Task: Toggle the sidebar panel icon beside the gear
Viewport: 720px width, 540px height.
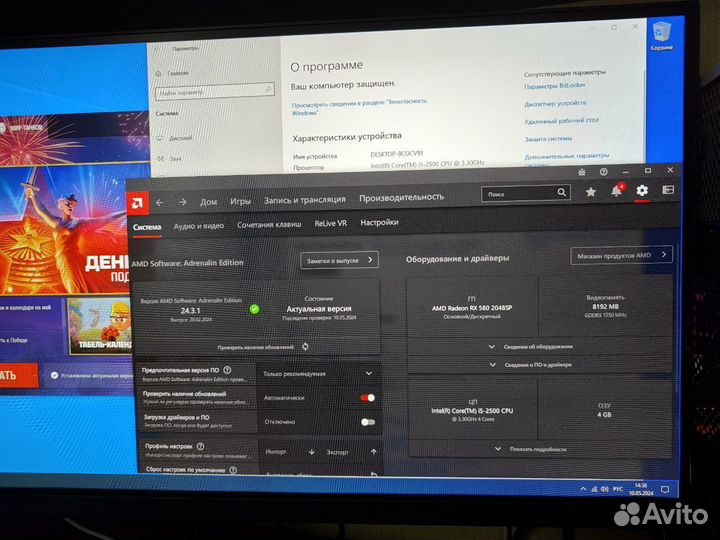Action: pyautogui.click(x=668, y=189)
